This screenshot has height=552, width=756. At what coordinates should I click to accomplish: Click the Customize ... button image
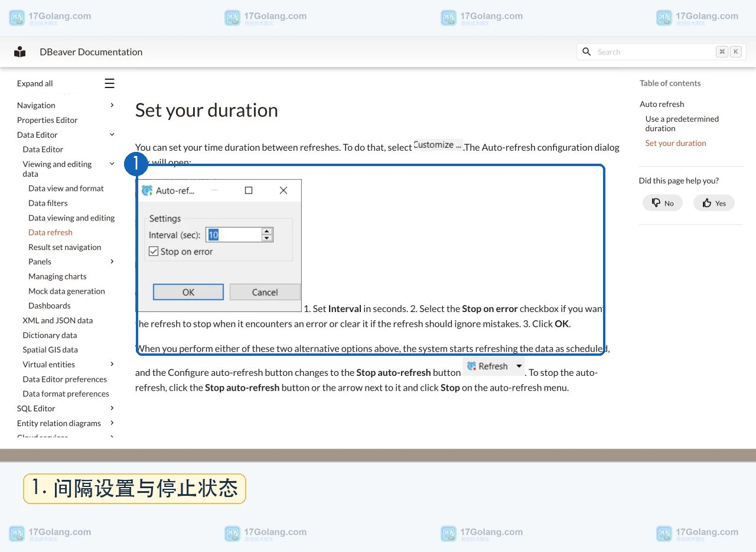[438, 145]
